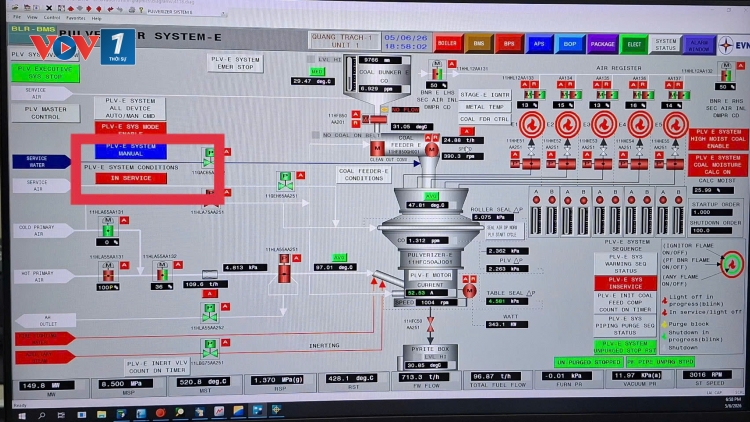
Task: Switch to the BMS display
Action: pyautogui.click(x=478, y=44)
